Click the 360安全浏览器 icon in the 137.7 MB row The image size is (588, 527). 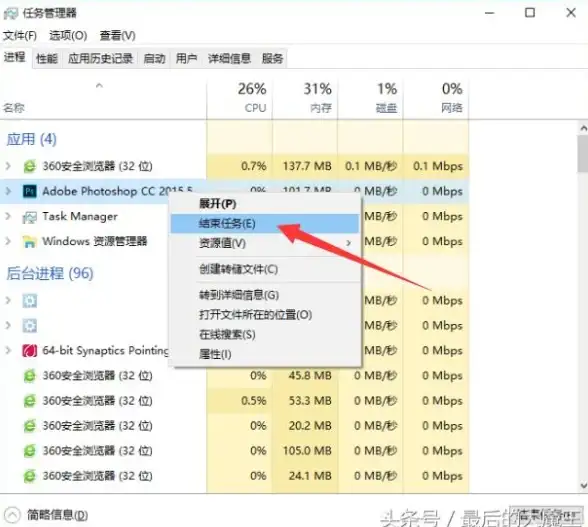point(30,166)
